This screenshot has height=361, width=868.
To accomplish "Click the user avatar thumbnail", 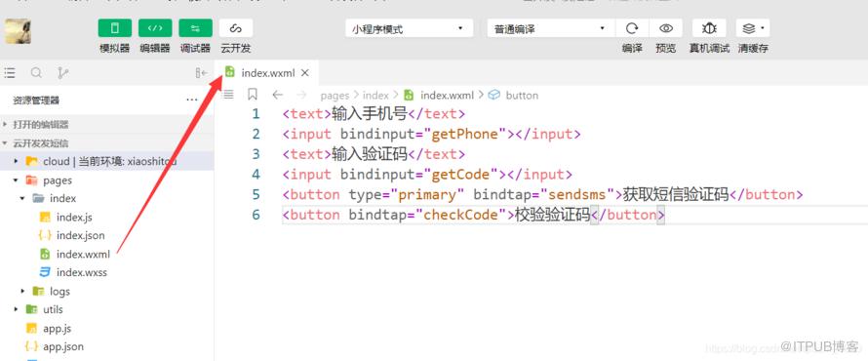I will pyautogui.click(x=18, y=31).
